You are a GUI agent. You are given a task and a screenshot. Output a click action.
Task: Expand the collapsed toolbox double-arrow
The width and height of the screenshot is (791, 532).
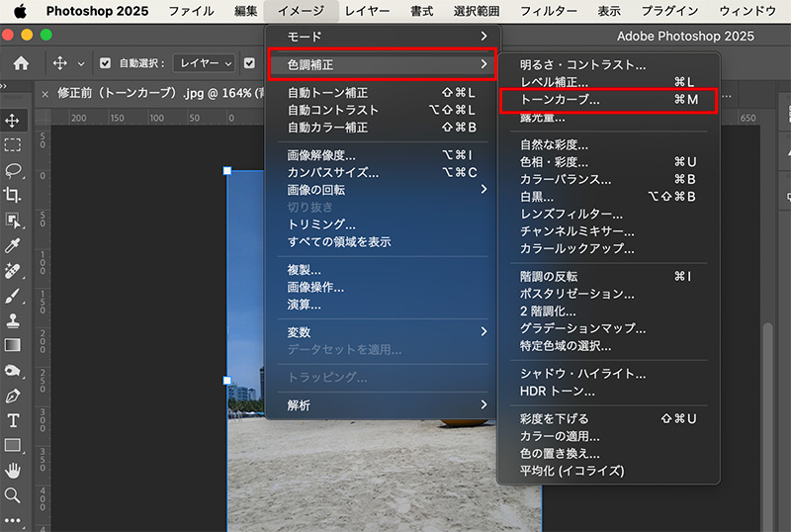point(4,86)
